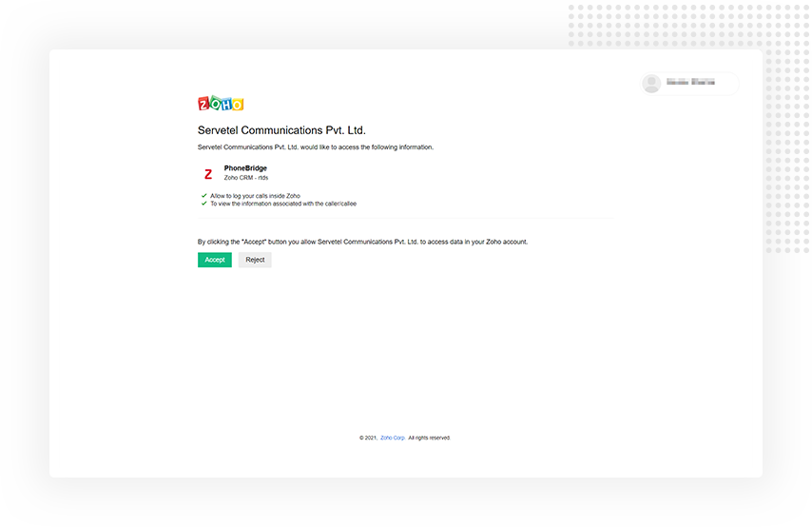Viewport: 812px width, 527px height.
Task: Click the Zoho logo
Action: pos(221,104)
